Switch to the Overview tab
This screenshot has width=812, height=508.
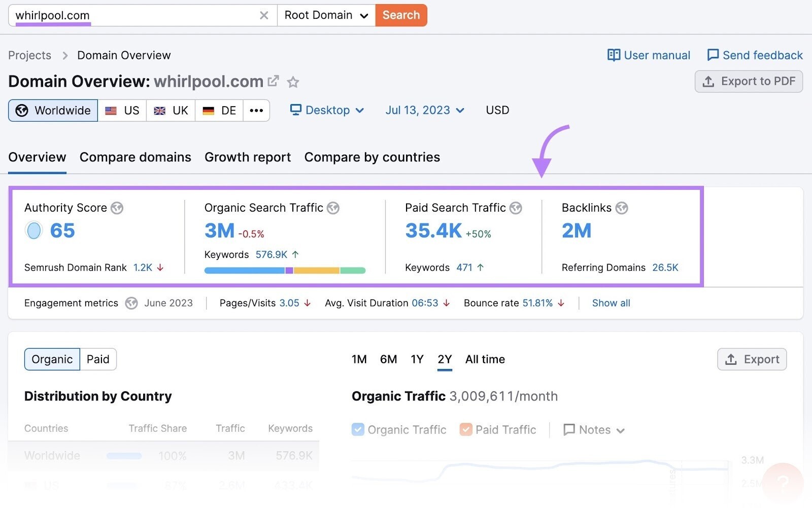point(37,157)
